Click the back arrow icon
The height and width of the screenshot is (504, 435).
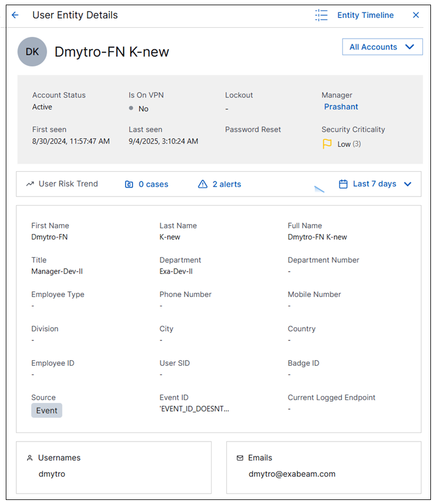tap(15, 16)
